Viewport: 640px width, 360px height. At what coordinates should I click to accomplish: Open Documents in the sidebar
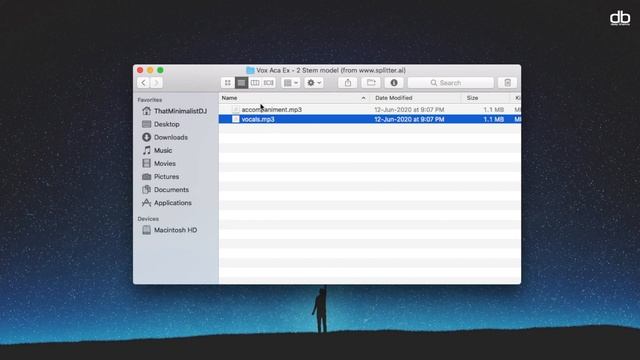pyautogui.click(x=165, y=189)
